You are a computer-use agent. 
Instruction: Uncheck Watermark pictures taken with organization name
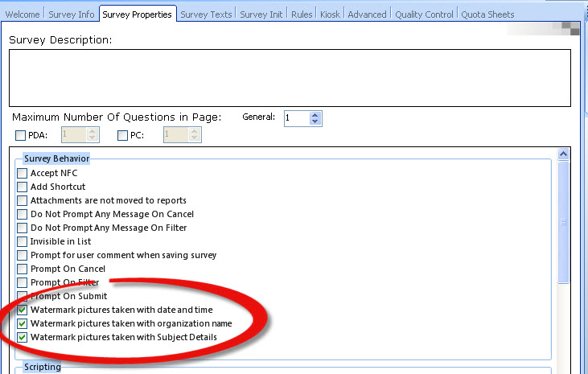[23, 323]
